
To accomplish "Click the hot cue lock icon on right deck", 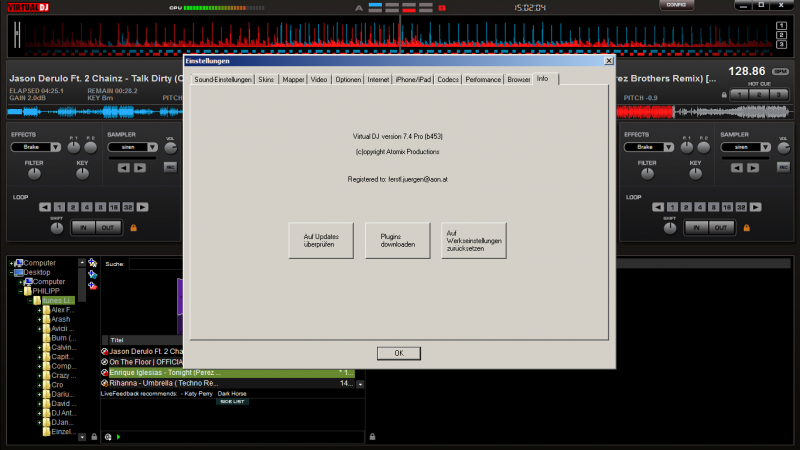I will [x=723, y=95].
